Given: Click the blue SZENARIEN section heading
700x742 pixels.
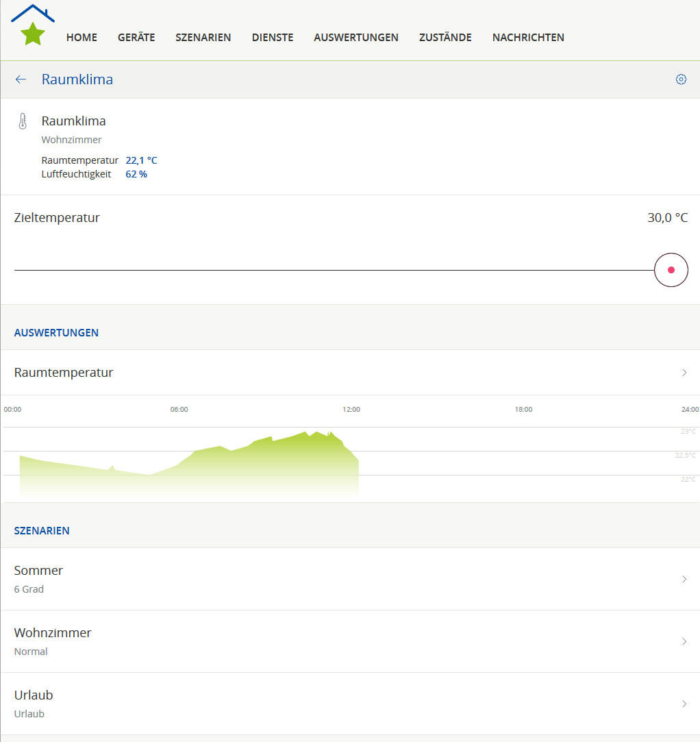Looking at the screenshot, I should (x=42, y=530).
